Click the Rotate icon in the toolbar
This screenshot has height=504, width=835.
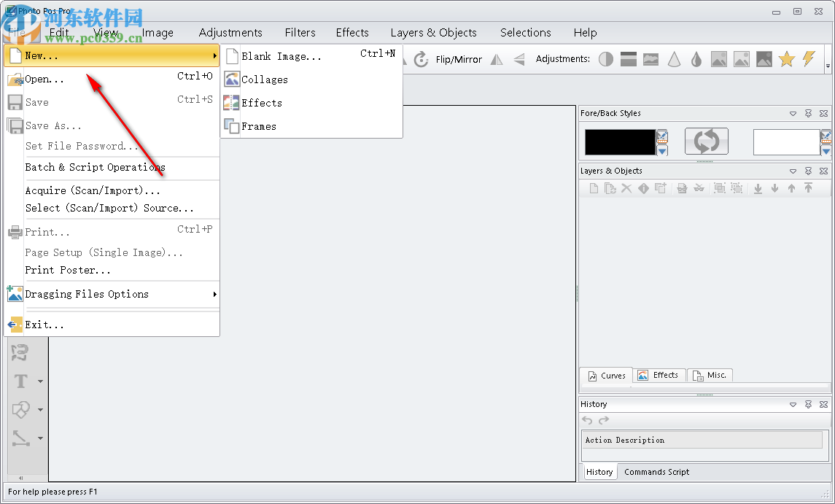point(420,59)
